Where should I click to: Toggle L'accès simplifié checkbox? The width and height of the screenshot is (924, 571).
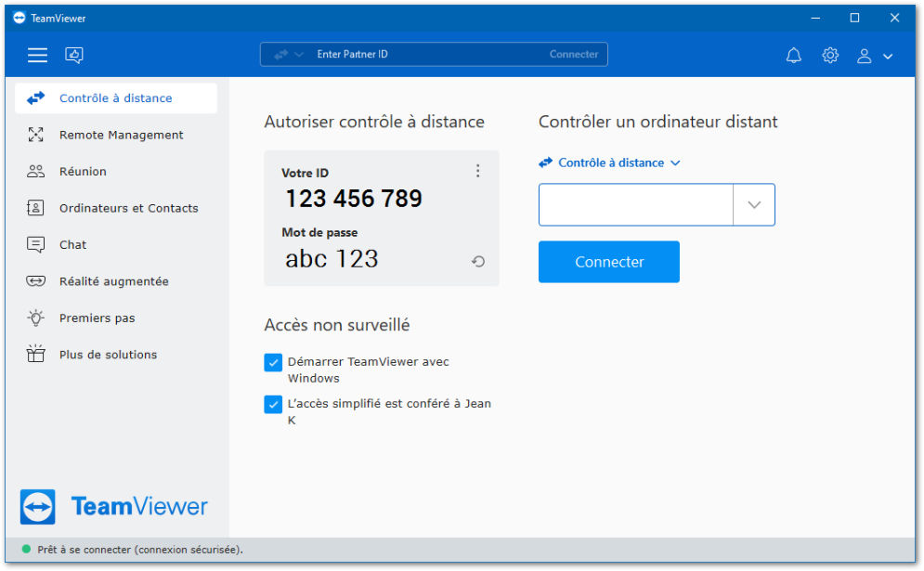[x=273, y=404]
